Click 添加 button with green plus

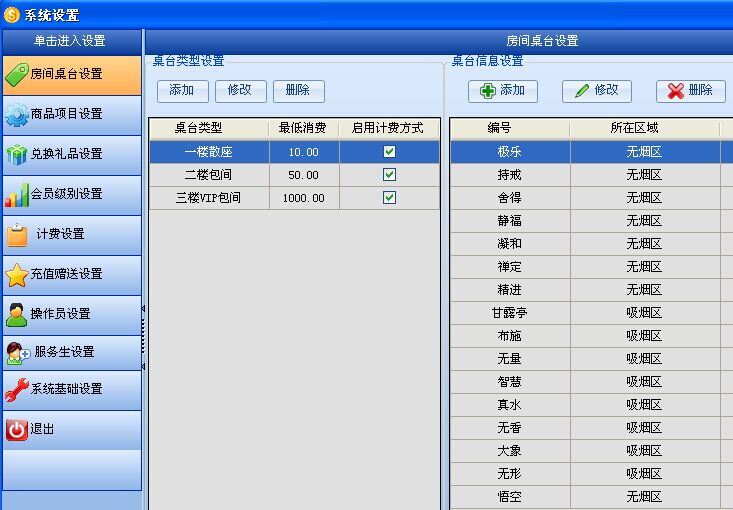point(503,91)
